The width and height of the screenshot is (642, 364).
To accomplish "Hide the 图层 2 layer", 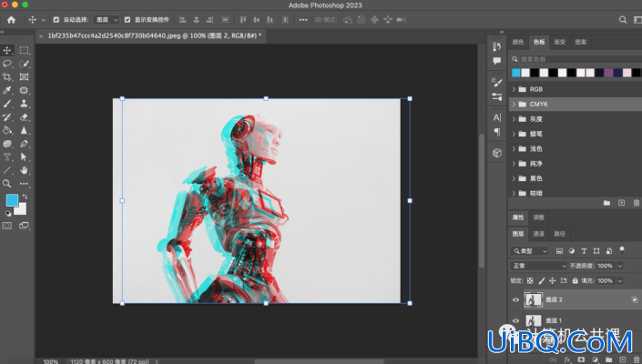I will coord(515,299).
